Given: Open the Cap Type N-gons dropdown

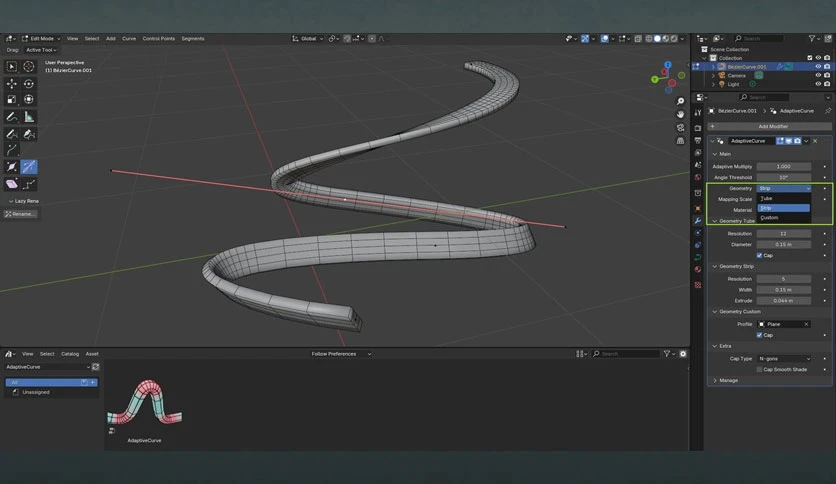Looking at the screenshot, I should [x=784, y=359].
